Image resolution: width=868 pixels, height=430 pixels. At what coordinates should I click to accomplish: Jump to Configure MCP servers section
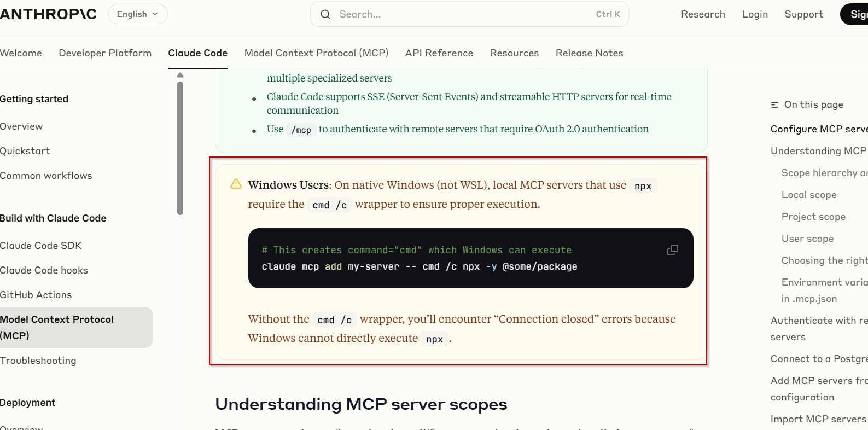819,129
